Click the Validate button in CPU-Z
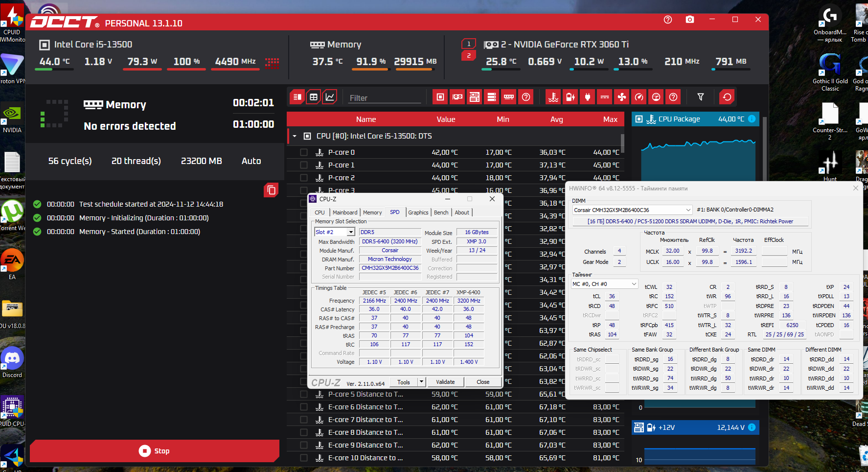This screenshot has height=472, width=868. (x=445, y=382)
